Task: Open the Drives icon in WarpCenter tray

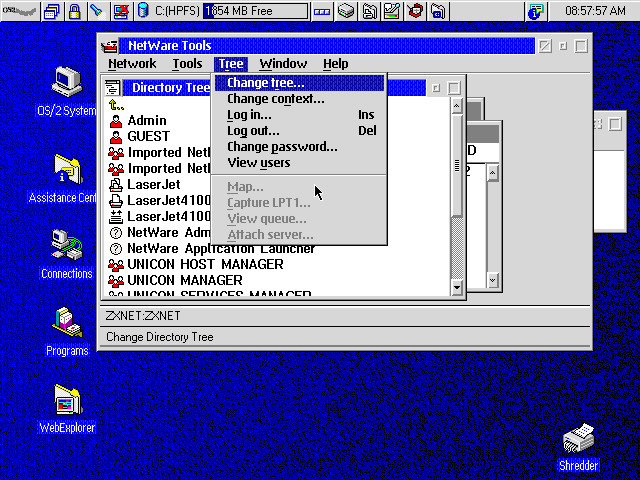Action: click(346, 11)
